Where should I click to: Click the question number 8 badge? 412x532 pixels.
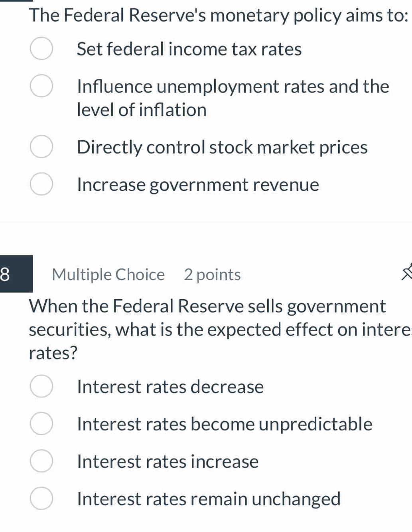click(16, 274)
